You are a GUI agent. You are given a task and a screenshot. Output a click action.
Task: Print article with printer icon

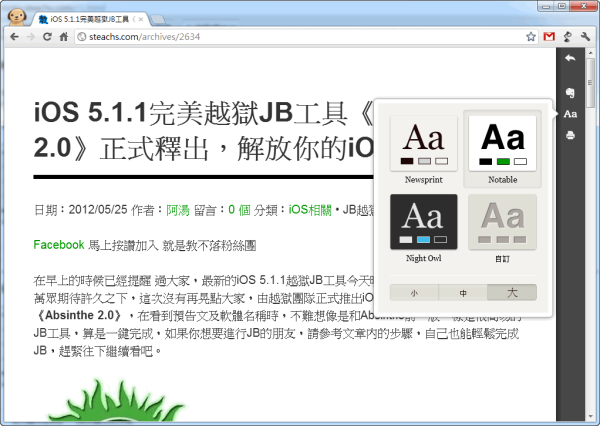point(570,135)
